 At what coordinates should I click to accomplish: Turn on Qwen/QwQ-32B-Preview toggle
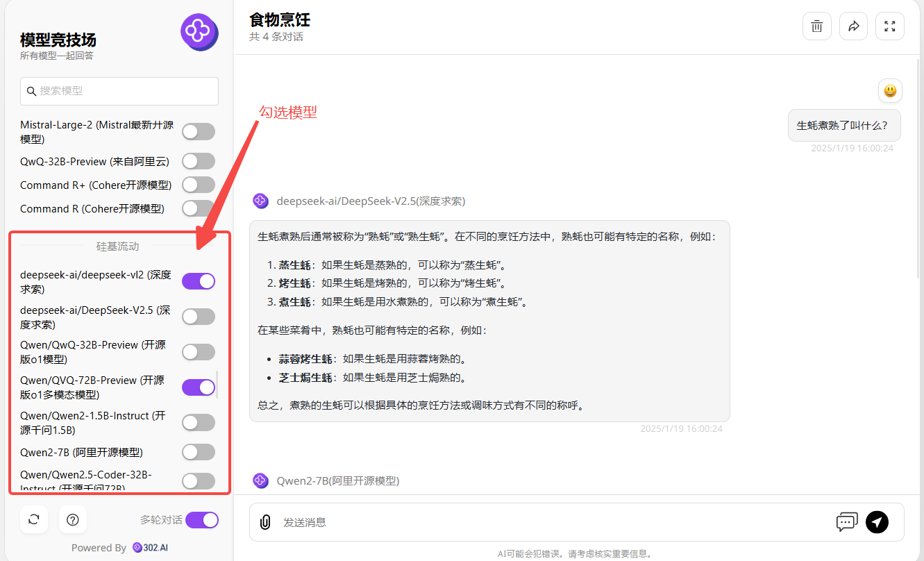coord(199,352)
